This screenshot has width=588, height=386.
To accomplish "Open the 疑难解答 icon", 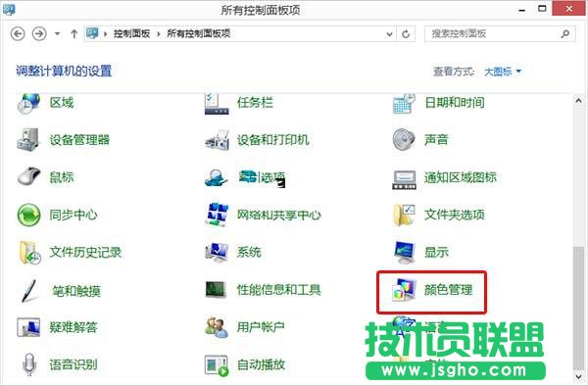I will tap(28, 327).
